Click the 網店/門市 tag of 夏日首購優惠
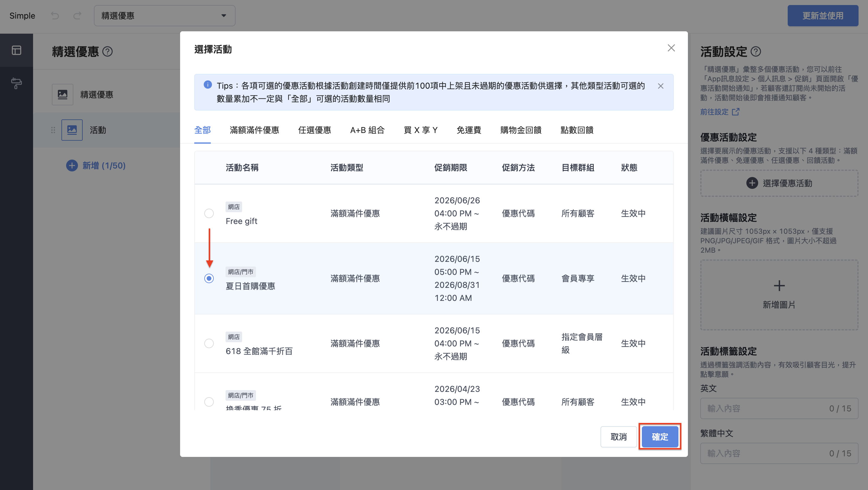Screen dimensions: 868x490 pos(241,272)
